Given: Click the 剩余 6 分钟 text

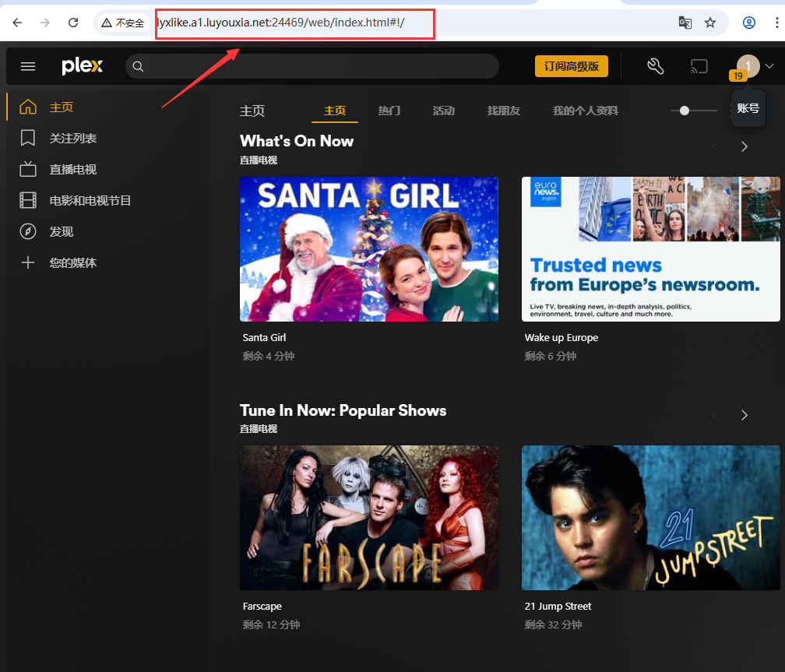Looking at the screenshot, I should pyautogui.click(x=551, y=356).
